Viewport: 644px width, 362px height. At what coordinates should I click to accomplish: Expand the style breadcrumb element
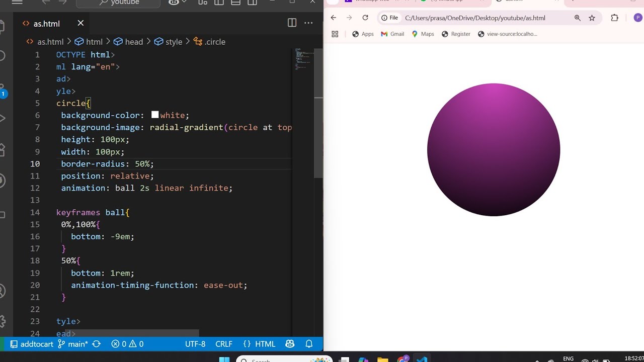pyautogui.click(x=168, y=42)
